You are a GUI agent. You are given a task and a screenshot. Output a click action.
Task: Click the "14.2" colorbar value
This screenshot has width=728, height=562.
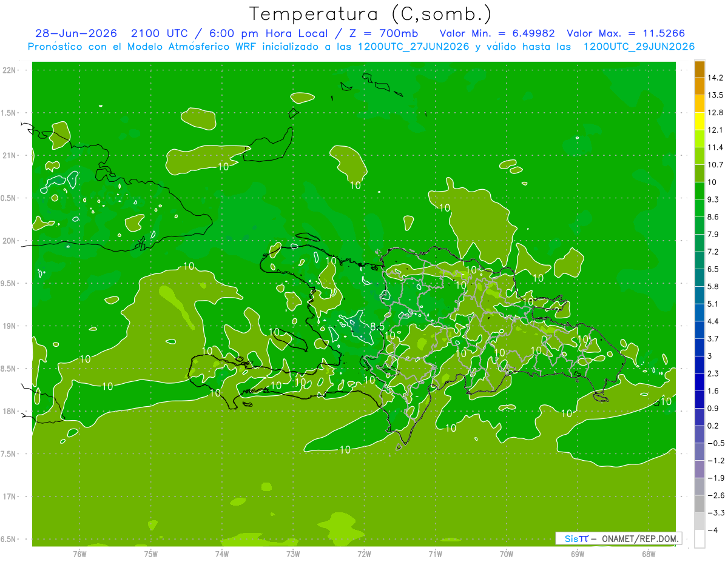click(715, 78)
